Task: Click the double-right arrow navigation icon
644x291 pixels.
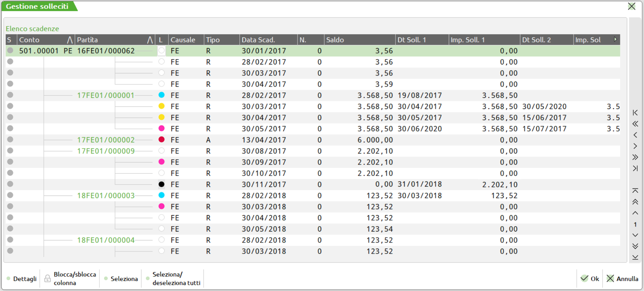Action: pos(635,157)
